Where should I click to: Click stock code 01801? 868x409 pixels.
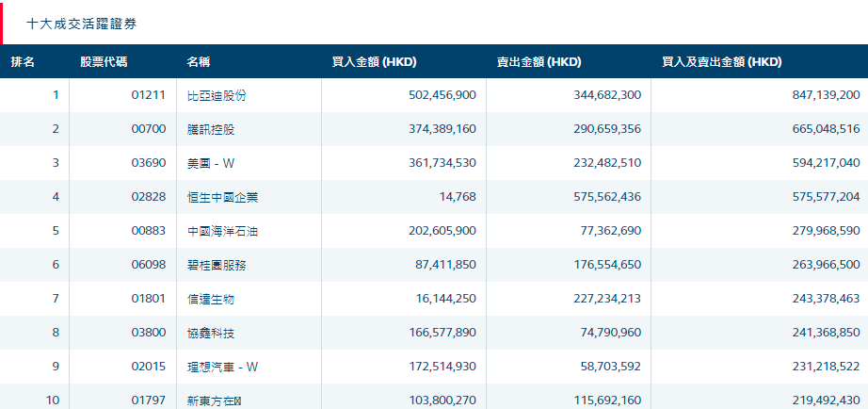(149, 299)
